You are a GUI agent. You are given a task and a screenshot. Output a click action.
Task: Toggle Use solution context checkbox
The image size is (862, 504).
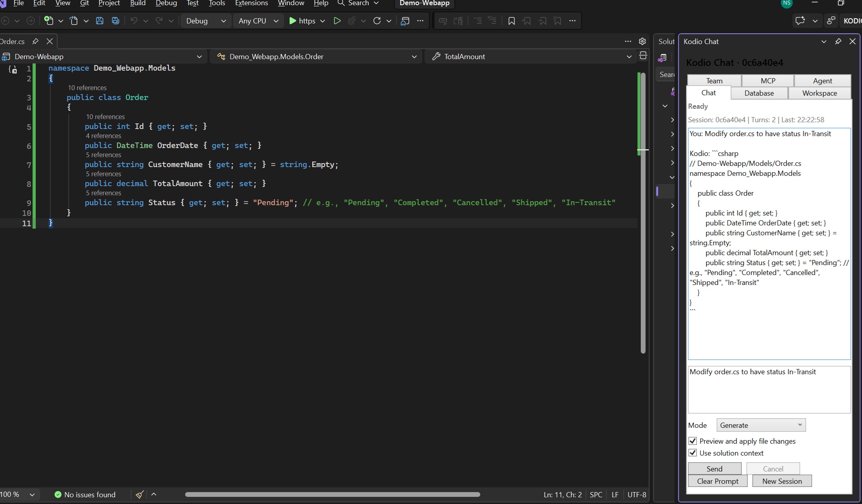(693, 453)
